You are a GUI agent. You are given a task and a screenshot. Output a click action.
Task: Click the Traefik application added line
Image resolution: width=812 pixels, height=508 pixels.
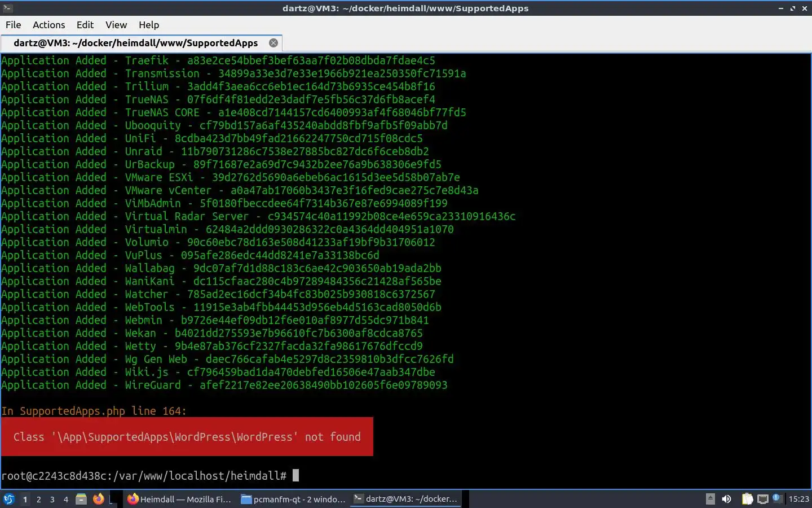[x=218, y=60]
